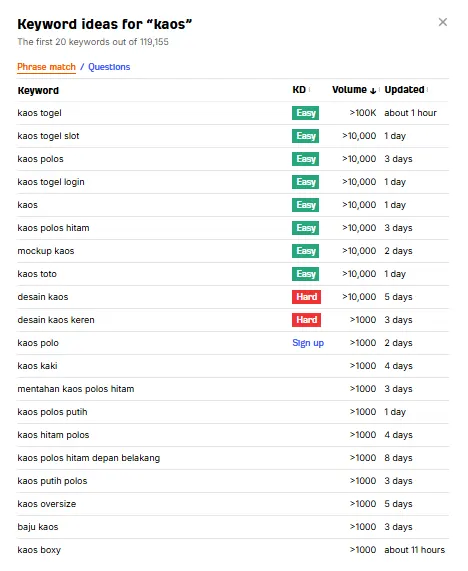
Task: Click '8 days' updated value
Action: coord(398,458)
